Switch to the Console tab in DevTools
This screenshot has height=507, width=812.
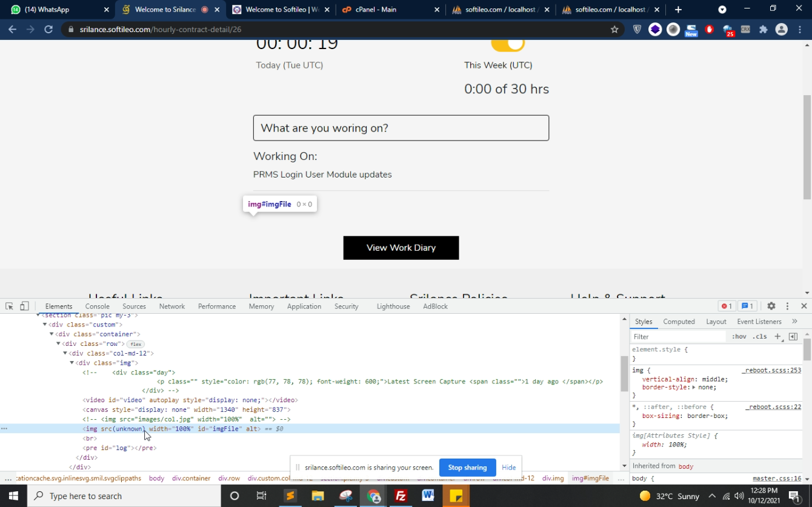[97, 307]
